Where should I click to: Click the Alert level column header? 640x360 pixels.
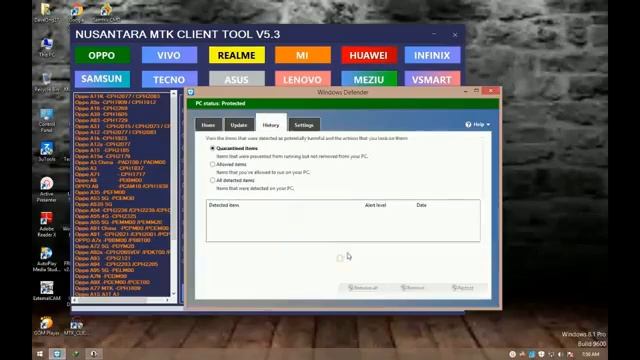coord(375,205)
